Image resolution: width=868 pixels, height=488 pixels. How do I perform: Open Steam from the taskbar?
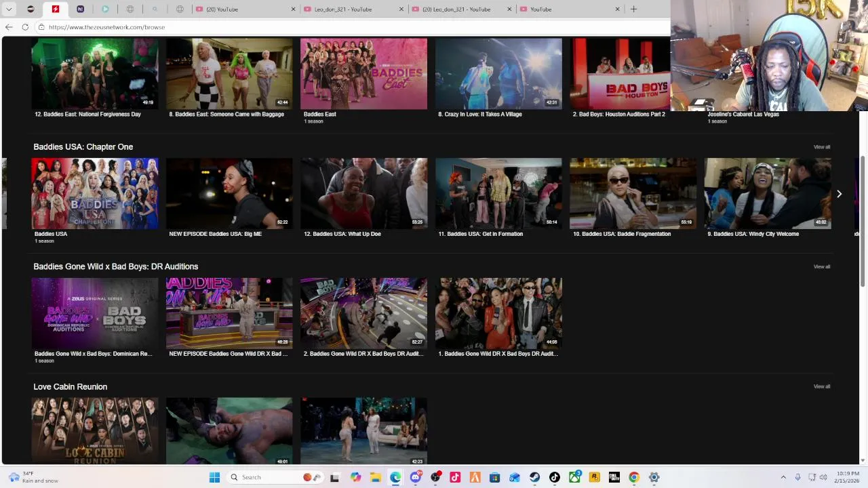click(534, 477)
